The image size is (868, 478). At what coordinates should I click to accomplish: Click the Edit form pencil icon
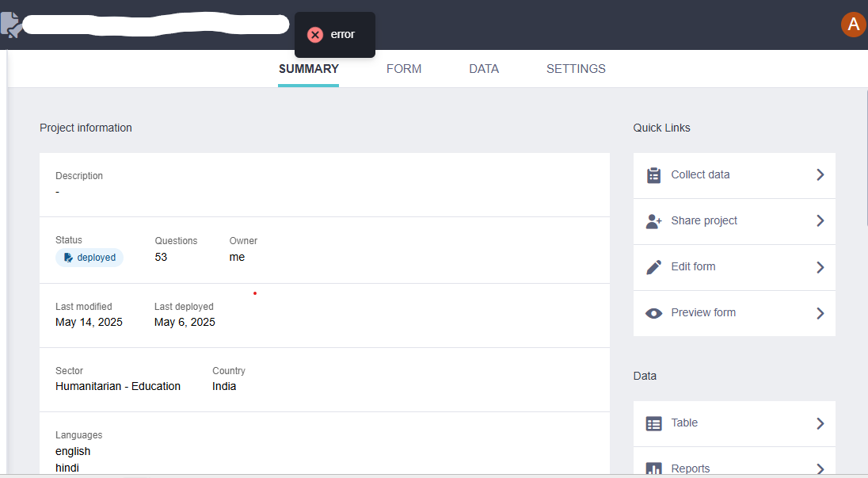point(653,267)
